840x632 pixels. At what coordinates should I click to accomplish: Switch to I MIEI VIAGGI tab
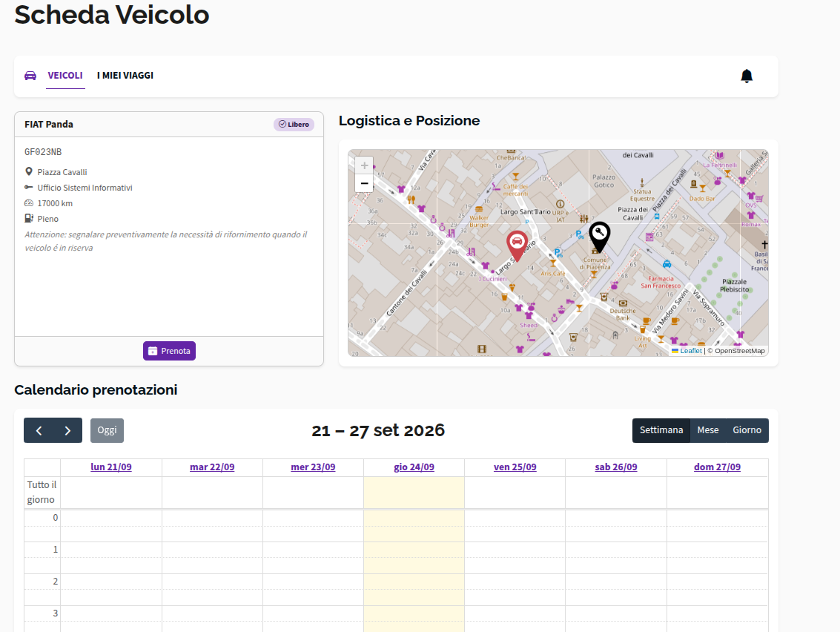125,76
